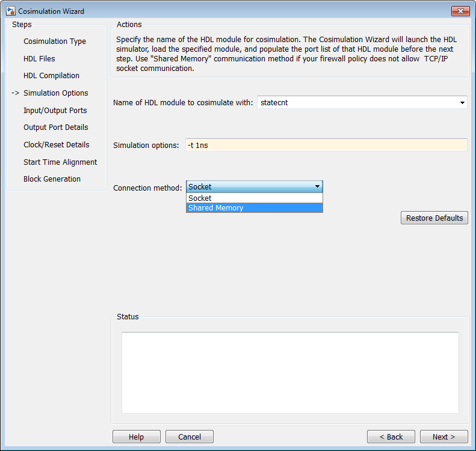Cancel the Cosimulation Wizard
476x451 pixels.
pyautogui.click(x=190, y=437)
